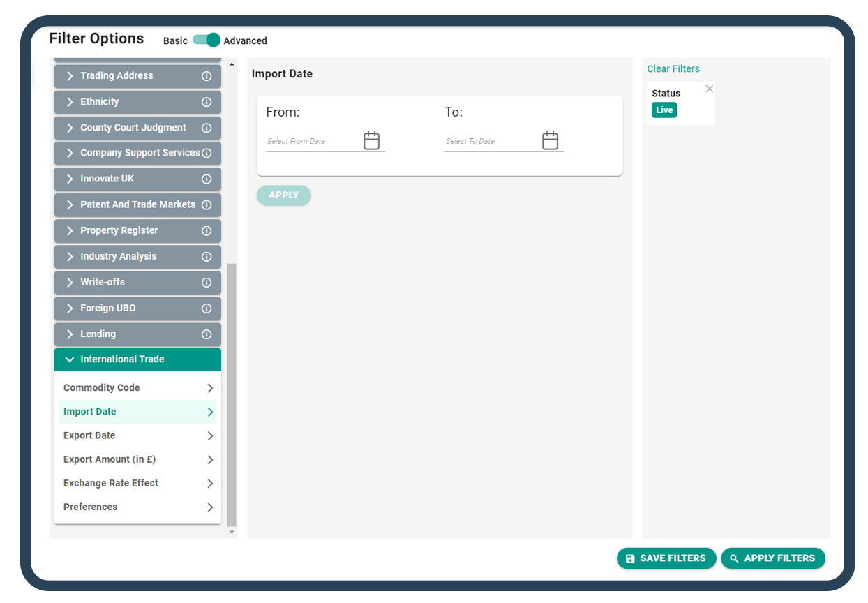Screen dimensions: 868x603
Task: Expand the Foreign UBO section
Action: pos(137,308)
